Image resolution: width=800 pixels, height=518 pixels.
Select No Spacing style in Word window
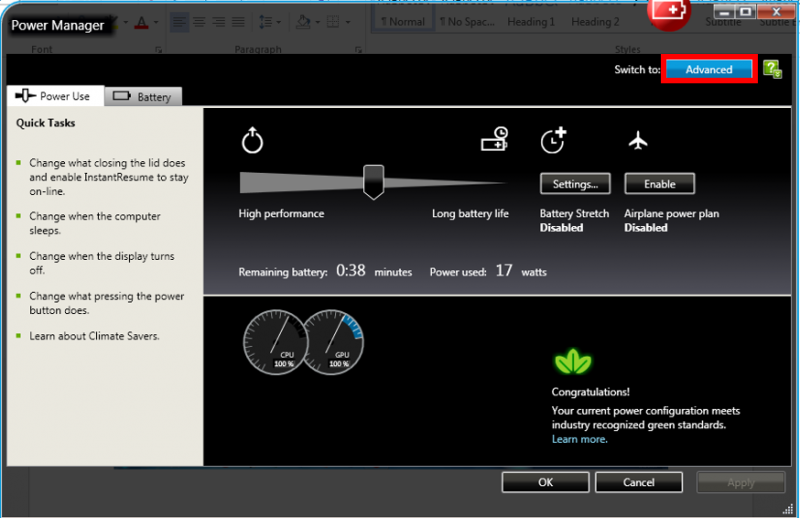pyautogui.click(x=467, y=21)
